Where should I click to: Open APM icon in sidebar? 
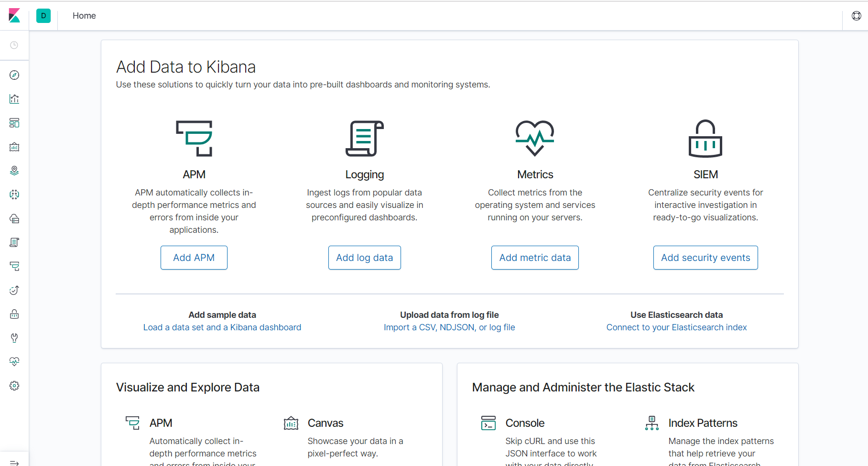(x=14, y=266)
